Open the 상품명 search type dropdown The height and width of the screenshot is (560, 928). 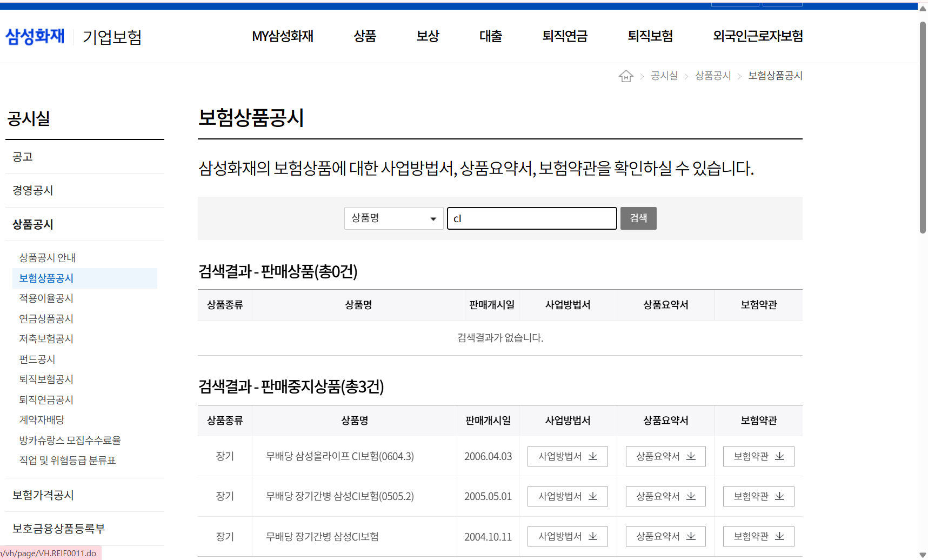pyautogui.click(x=394, y=218)
